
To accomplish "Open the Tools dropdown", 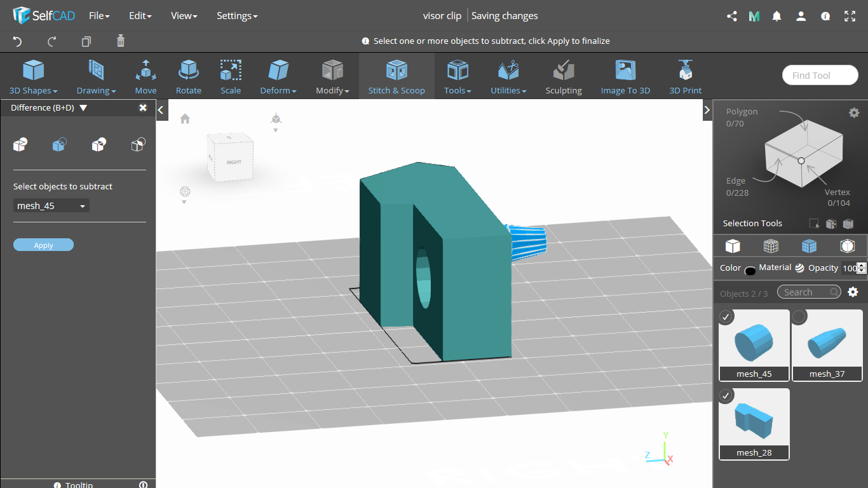I will click(x=458, y=76).
